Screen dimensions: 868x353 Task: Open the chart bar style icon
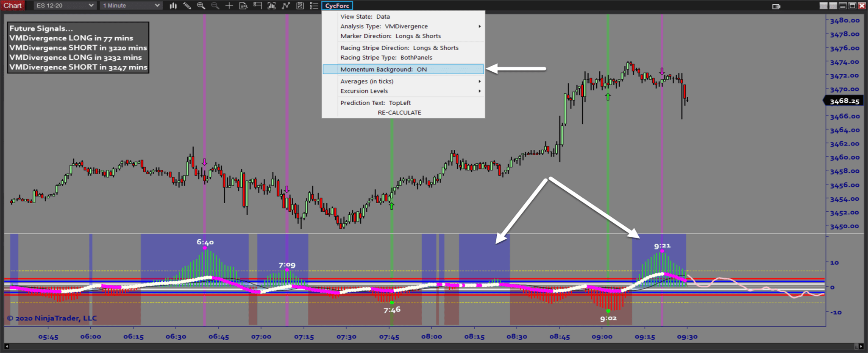click(x=173, y=6)
